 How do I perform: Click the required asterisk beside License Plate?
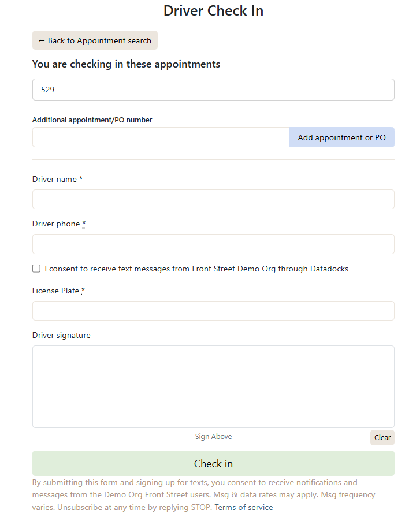(83, 291)
